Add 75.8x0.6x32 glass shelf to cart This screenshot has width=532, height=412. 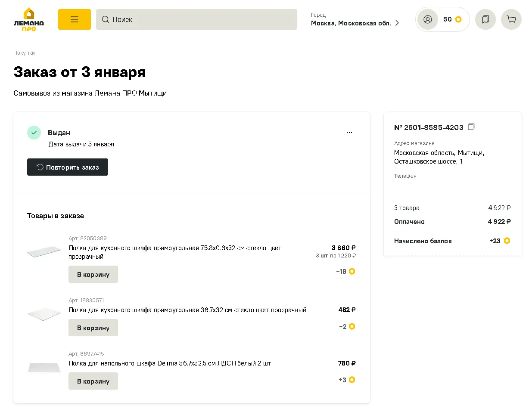tap(93, 274)
